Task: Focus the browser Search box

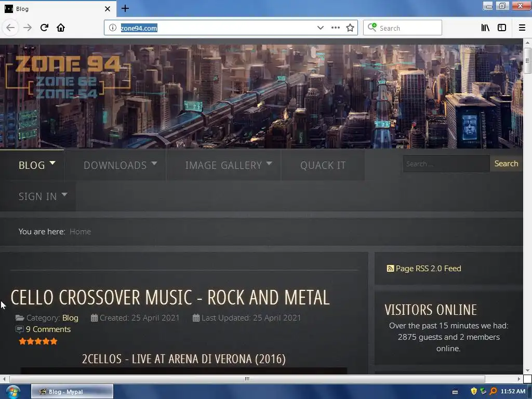Action: (x=403, y=28)
